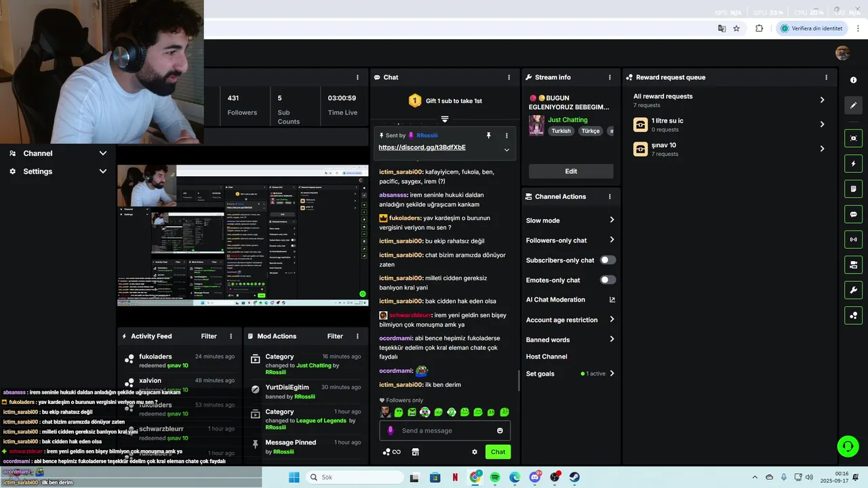Click the Edit stream info button
The width and height of the screenshot is (868, 488).
pyautogui.click(x=571, y=171)
